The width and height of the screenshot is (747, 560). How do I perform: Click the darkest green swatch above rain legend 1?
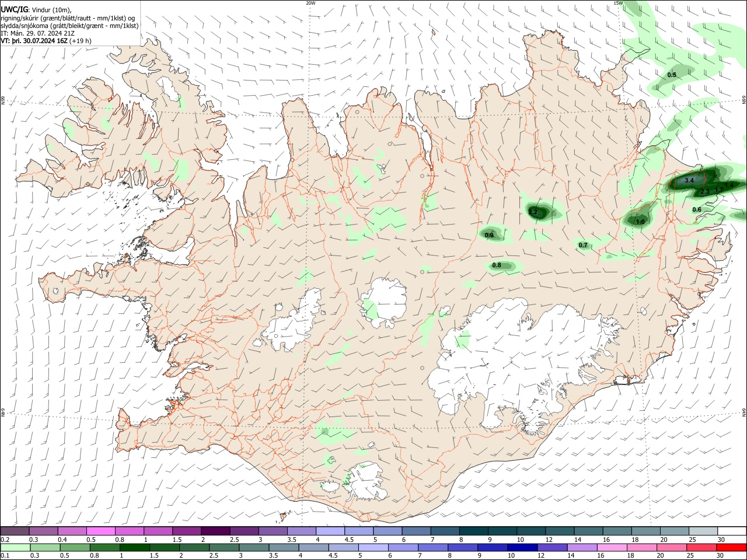[x=135, y=547]
